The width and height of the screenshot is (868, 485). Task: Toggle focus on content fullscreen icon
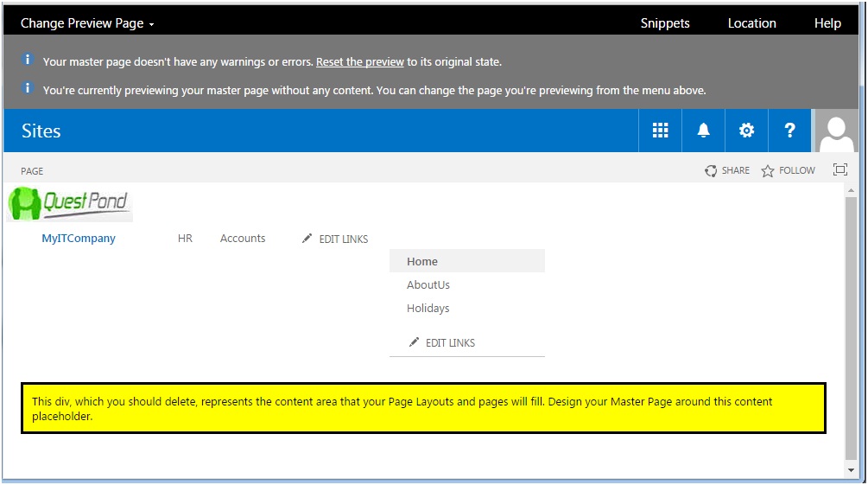click(839, 169)
